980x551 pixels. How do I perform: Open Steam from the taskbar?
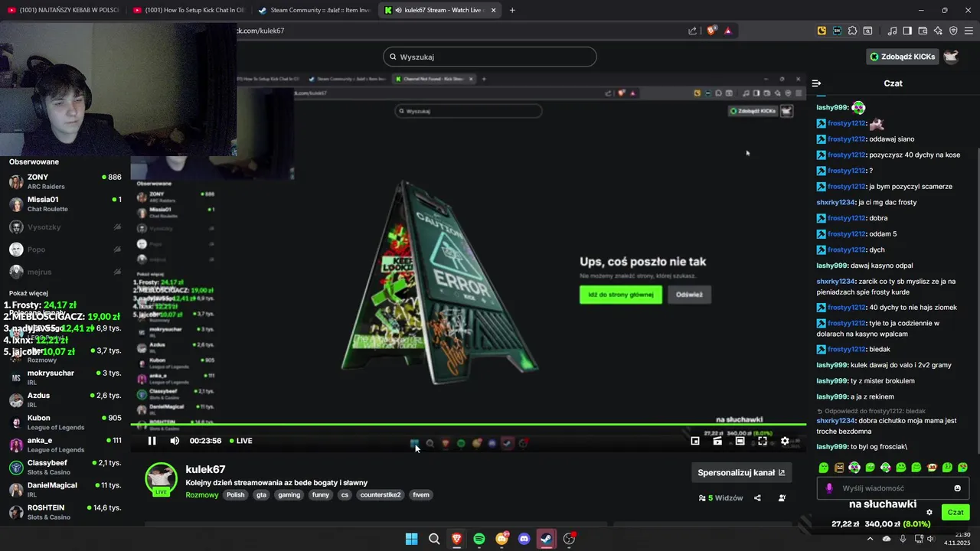click(x=547, y=539)
